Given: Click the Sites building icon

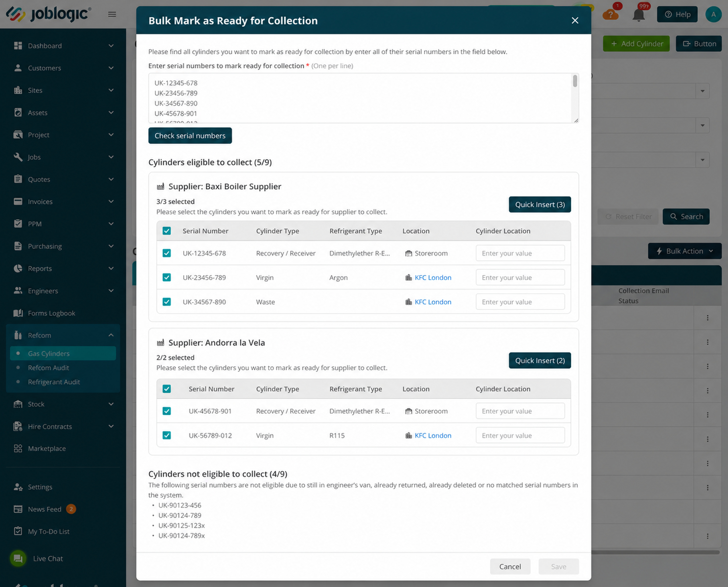Looking at the screenshot, I should click(18, 90).
